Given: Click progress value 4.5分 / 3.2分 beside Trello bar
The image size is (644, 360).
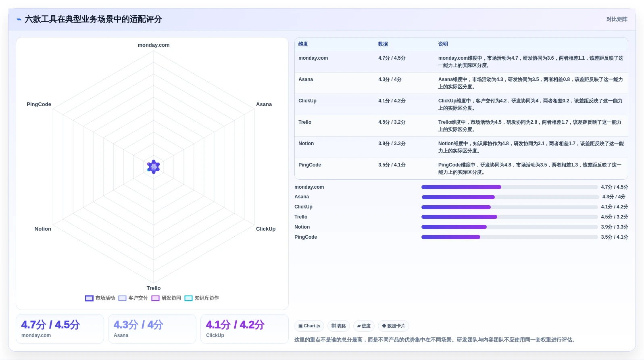Looking at the screenshot, I should point(615,217).
